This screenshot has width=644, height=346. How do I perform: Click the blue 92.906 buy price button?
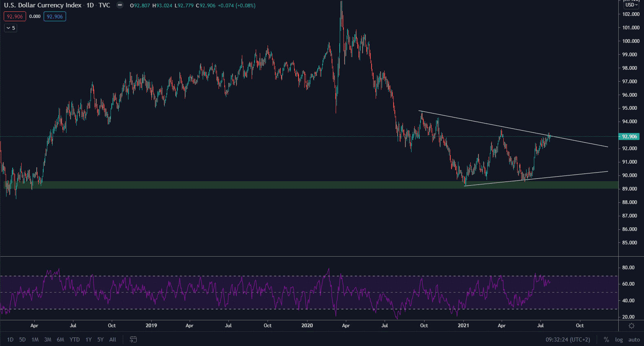[x=55, y=17]
